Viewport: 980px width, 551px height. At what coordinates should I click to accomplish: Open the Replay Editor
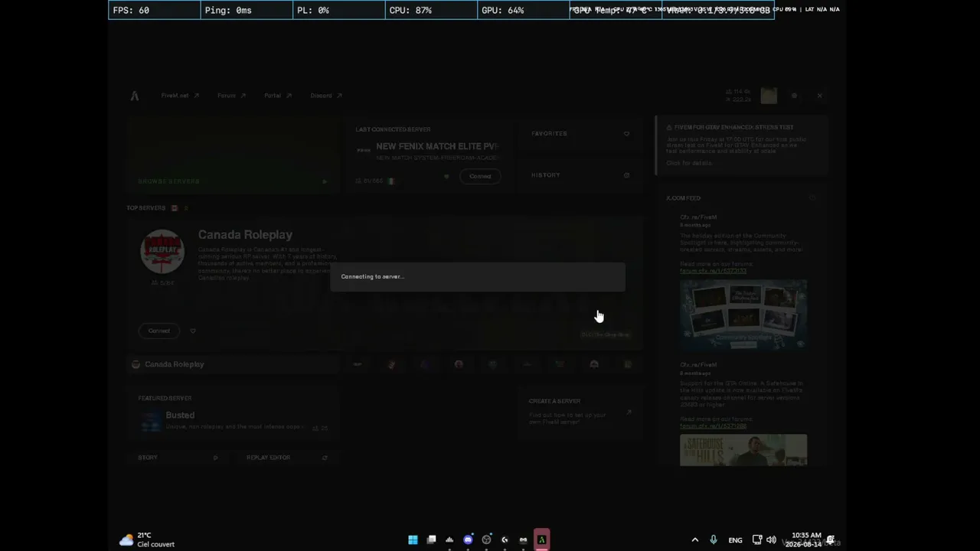pos(287,458)
